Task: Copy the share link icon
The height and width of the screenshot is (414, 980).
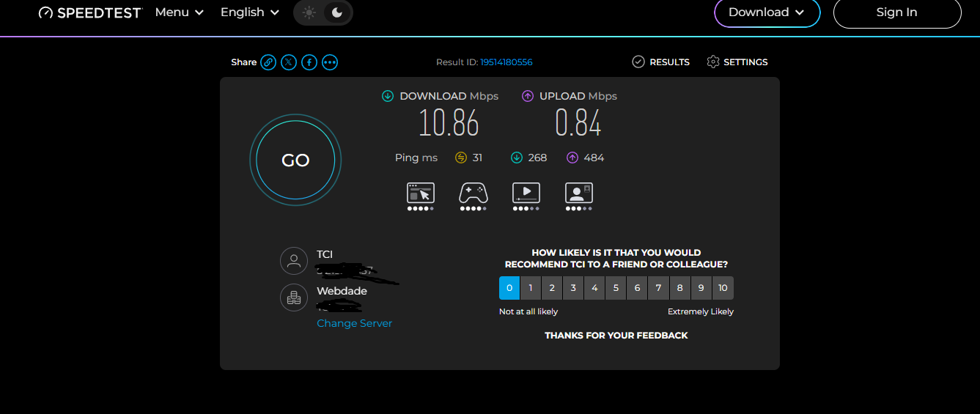Action: pyautogui.click(x=269, y=62)
